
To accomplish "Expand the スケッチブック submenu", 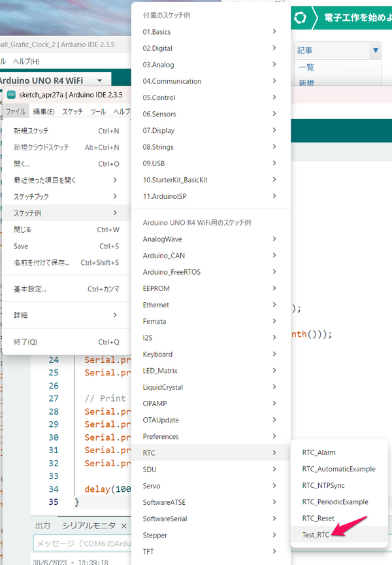I will coord(66,196).
